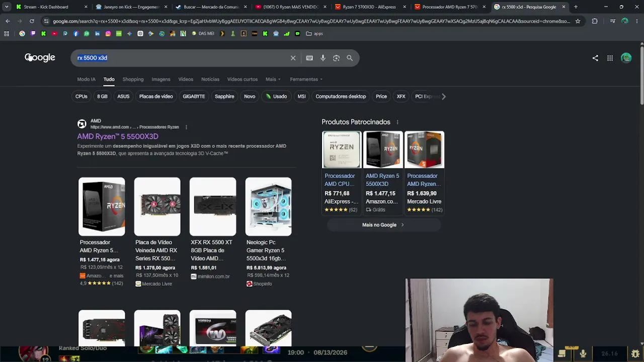Open the Imagens results tab
Viewport: 644px width, 362px height.
tap(161, 79)
